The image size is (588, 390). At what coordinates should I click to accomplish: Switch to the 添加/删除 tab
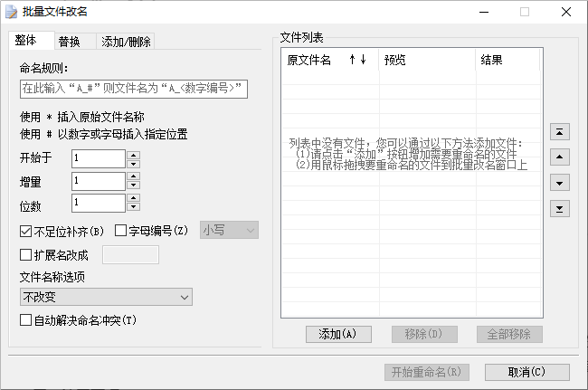pyautogui.click(x=126, y=42)
